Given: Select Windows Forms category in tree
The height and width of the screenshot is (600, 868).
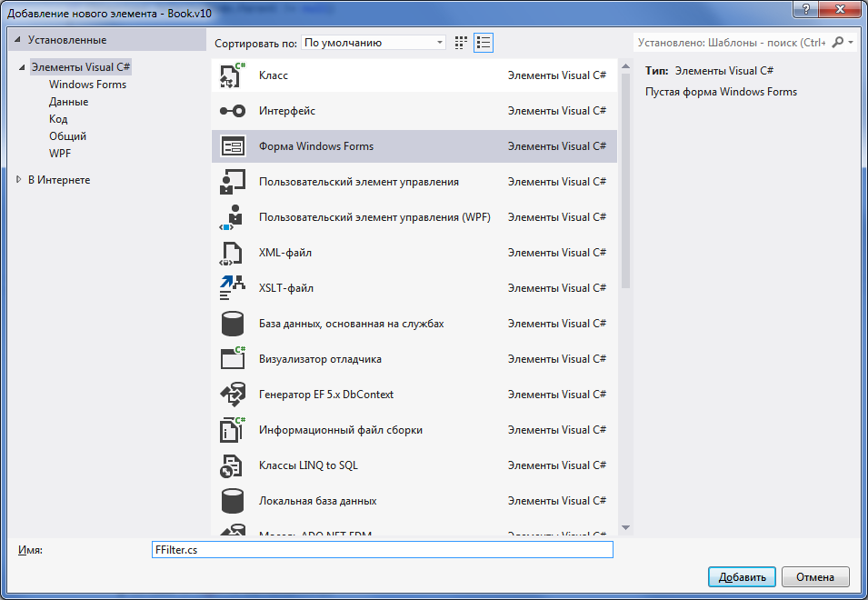Looking at the screenshot, I should [87, 85].
